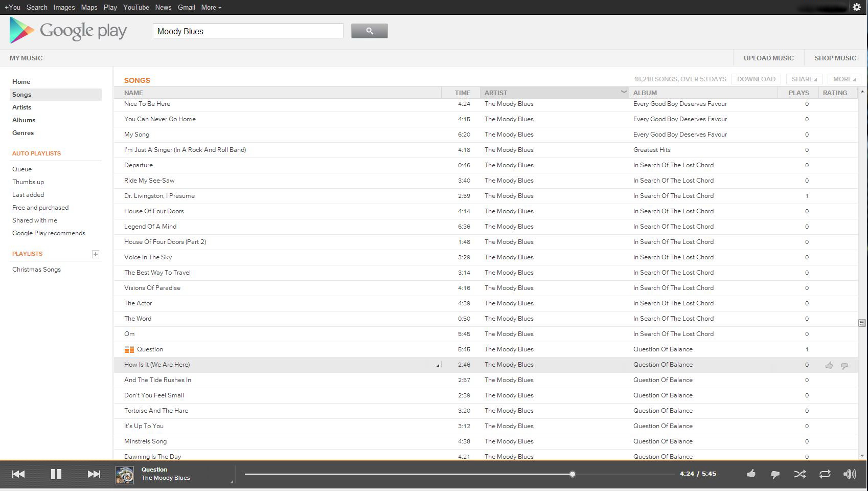
Task: Open the More dropdown in the Google top bar
Action: click(x=211, y=7)
